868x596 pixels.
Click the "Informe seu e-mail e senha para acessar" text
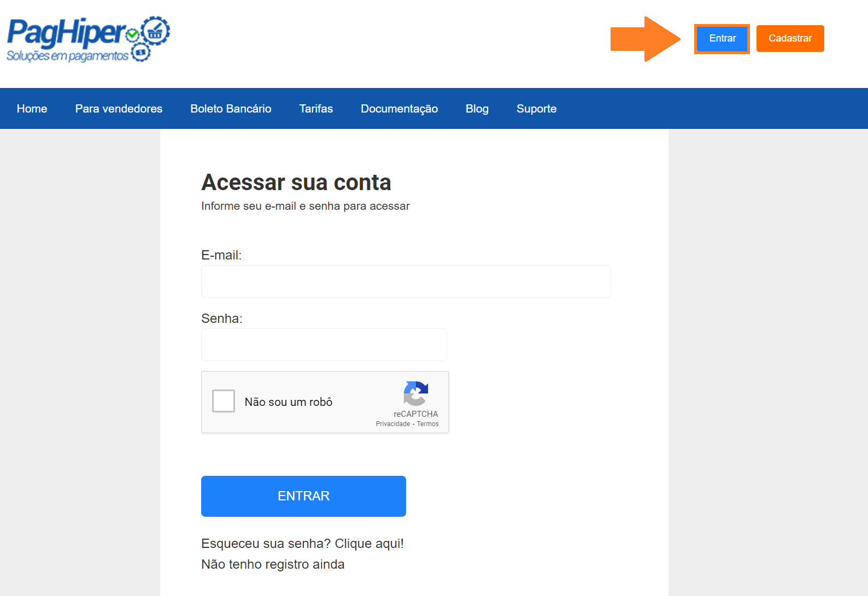click(306, 206)
